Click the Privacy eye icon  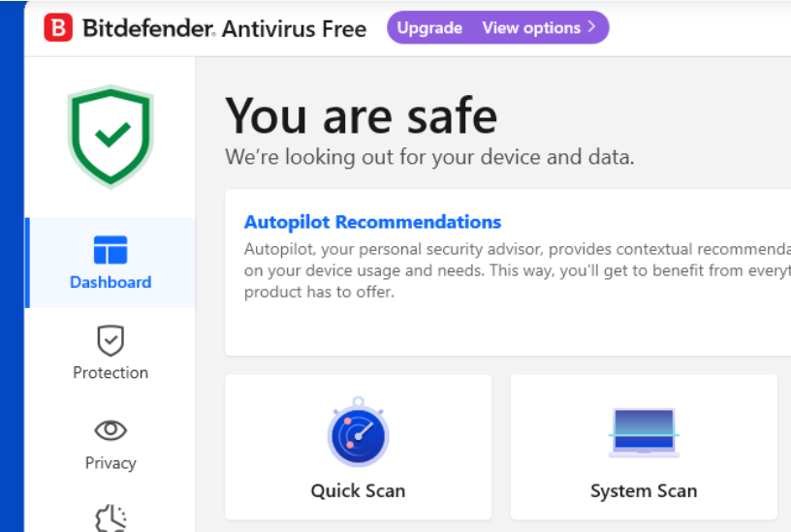point(111,429)
